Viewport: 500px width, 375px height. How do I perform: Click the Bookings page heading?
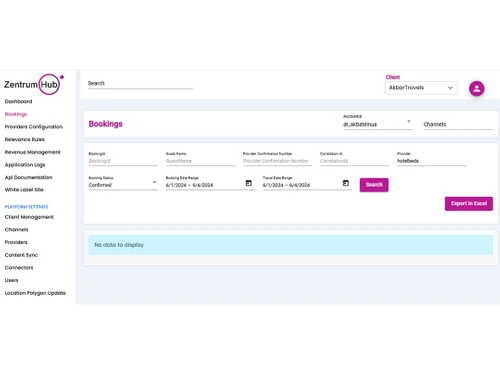[x=106, y=124]
